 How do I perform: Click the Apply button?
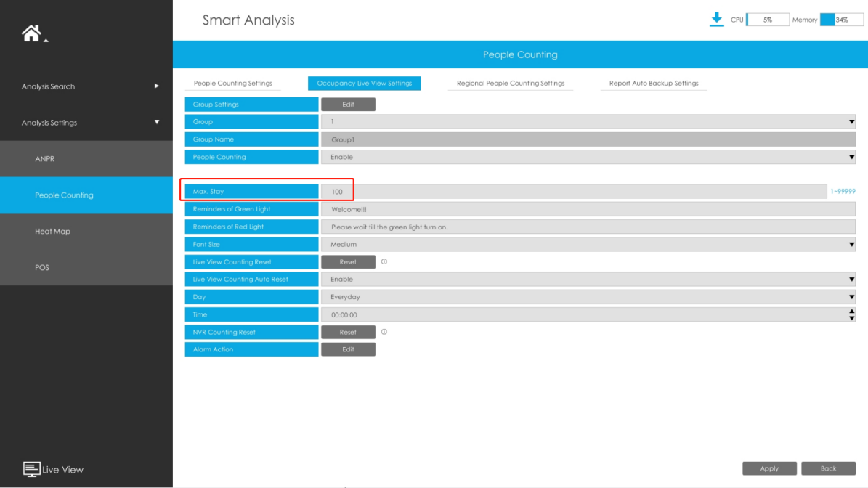point(769,468)
